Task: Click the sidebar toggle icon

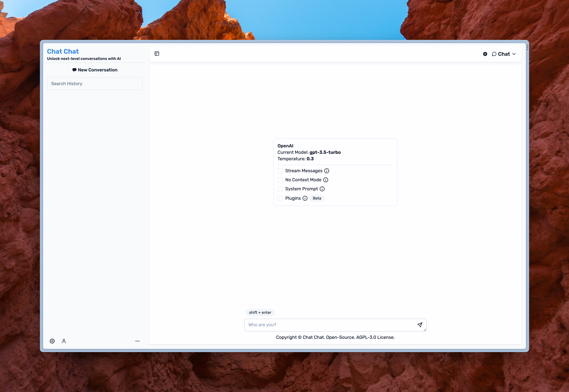Action: pos(157,53)
